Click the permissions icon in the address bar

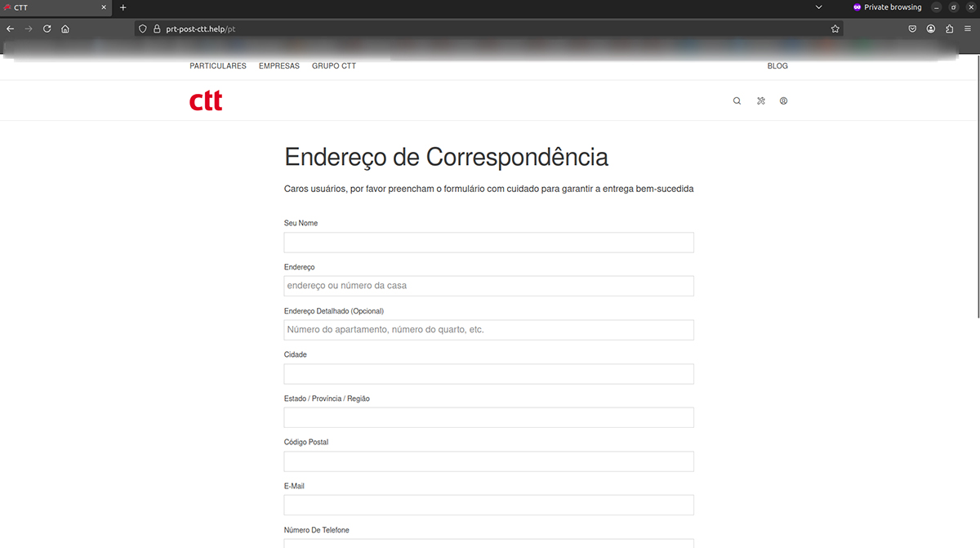click(x=142, y=28)
